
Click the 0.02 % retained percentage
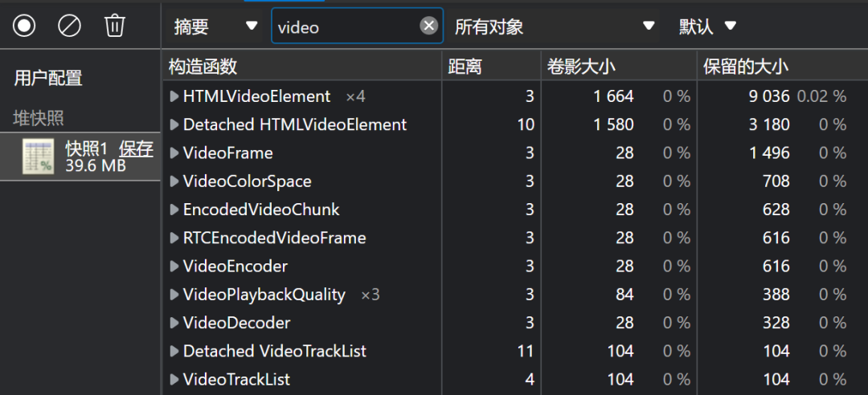pos(821,97)
